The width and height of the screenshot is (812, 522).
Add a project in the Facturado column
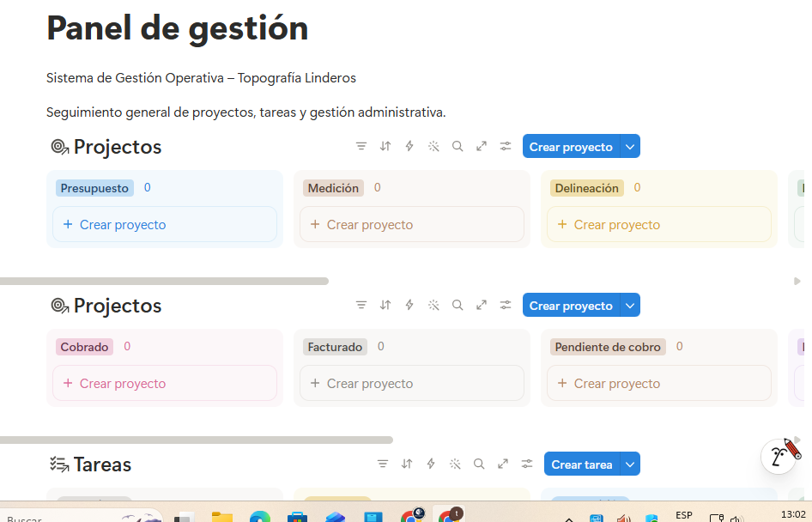click(412, 383)
